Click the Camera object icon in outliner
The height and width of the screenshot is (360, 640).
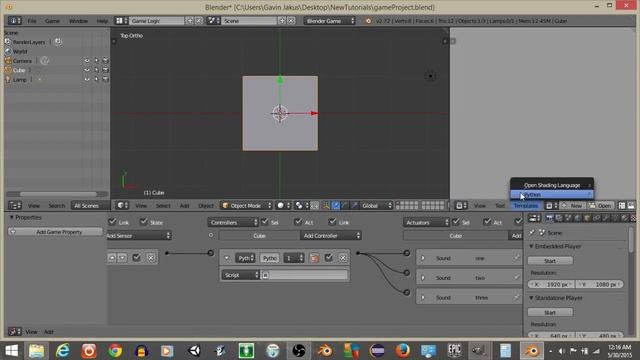point(8,61)
